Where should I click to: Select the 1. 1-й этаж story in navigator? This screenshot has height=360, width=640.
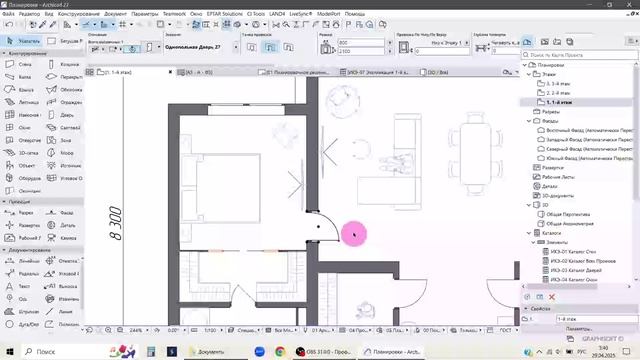[559, 102]
